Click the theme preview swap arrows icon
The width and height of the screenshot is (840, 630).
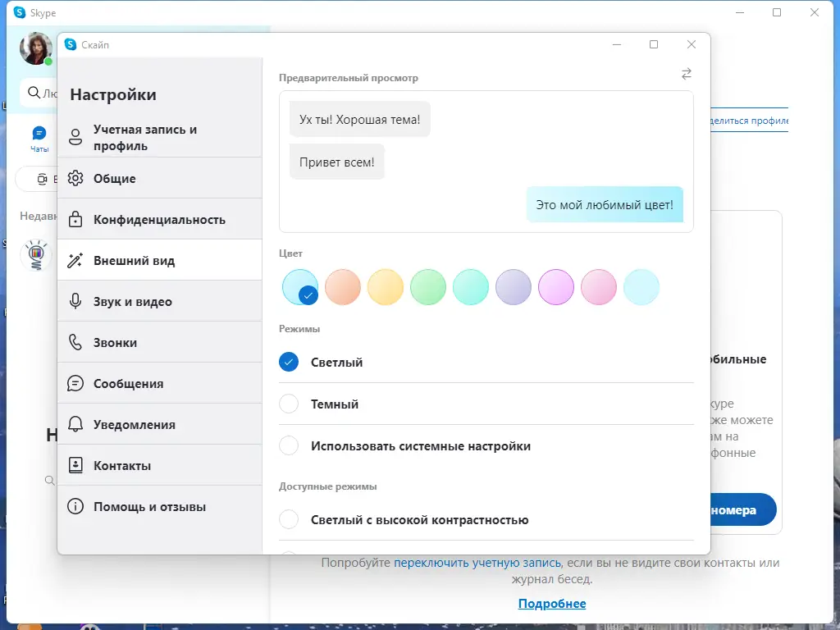point(686,74)
